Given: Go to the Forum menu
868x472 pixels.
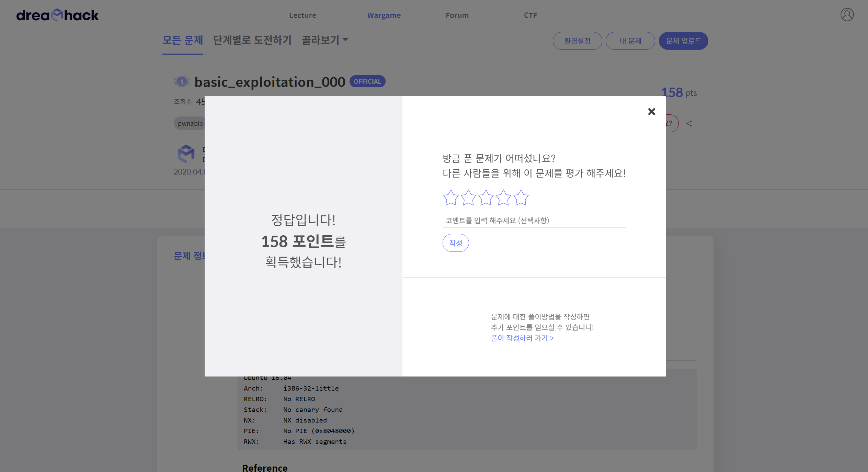Looking at the screenshot, I should [457, 15].
